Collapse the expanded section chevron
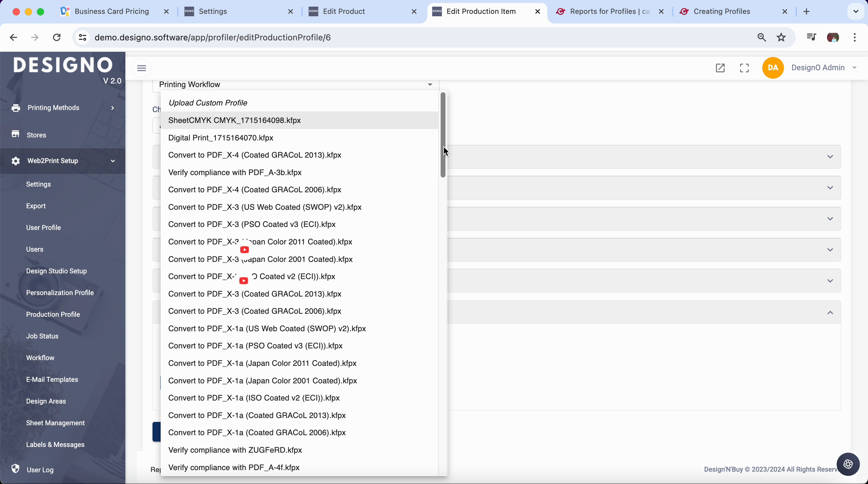This screenshot has height=484, width=868. pos(830,313)
